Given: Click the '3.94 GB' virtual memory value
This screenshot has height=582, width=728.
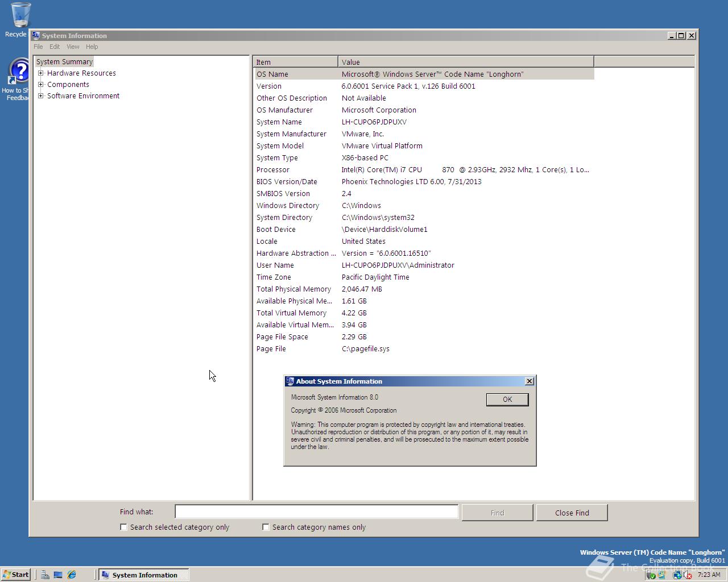Looking at the screenshot, I should click(354, 325).
